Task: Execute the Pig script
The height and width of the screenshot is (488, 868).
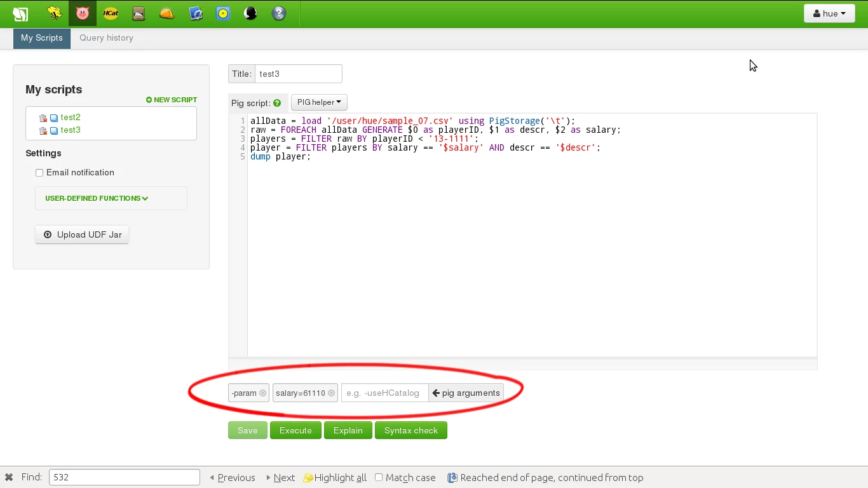Action: pos(295,430)
